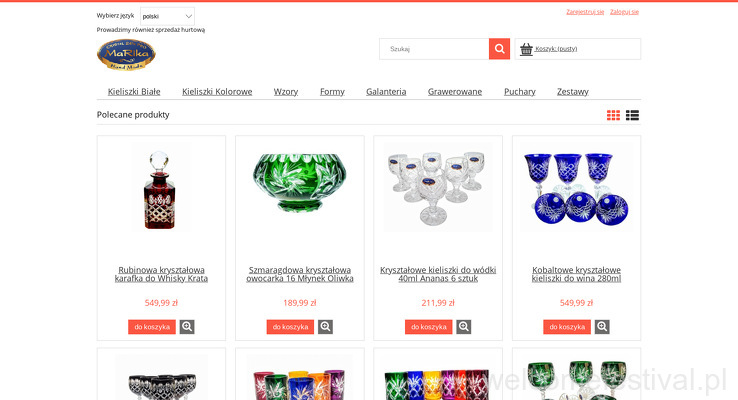Open the shopping basket icon
The height and width of the screenshot is (400, 738).
click(526, 49)
